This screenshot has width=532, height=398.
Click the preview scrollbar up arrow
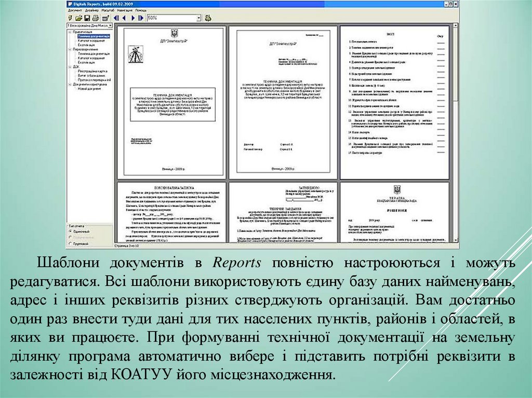[455, 25]
